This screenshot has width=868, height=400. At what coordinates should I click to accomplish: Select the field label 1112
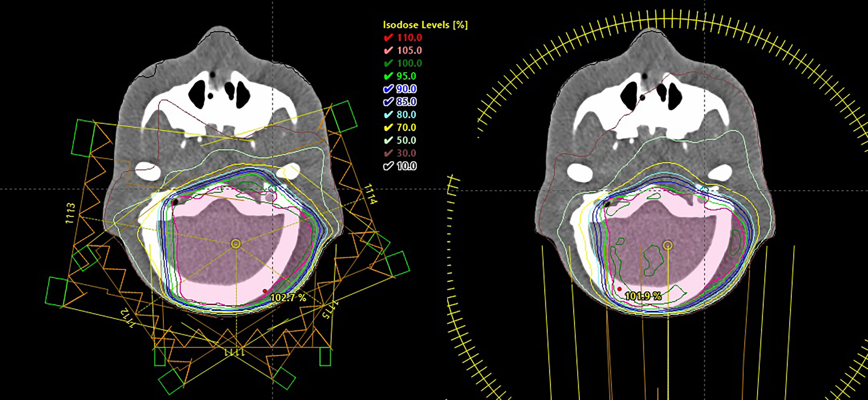128,318
